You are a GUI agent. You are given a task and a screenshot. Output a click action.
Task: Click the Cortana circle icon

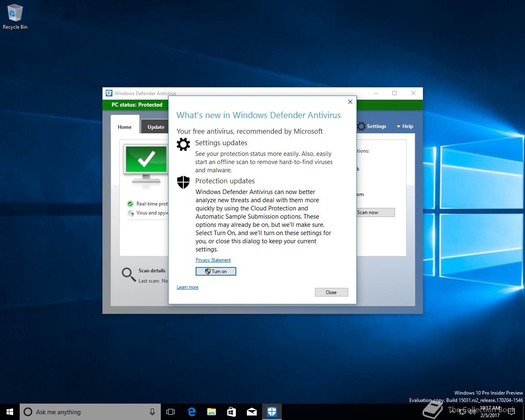[28, 412]
